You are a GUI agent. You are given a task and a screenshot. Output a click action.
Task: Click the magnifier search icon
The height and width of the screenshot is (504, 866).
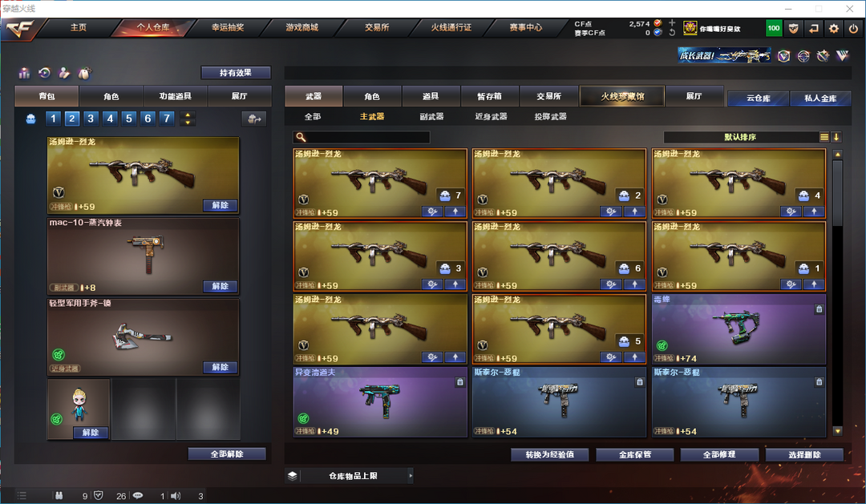pos(301,137)
